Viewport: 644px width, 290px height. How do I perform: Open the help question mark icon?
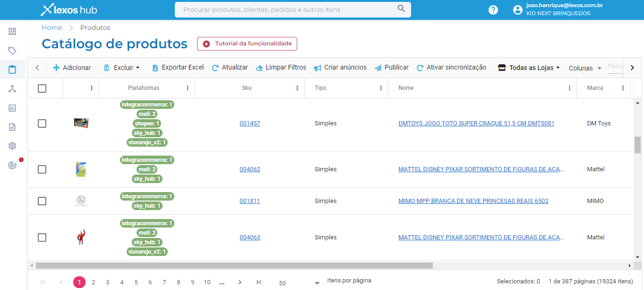(x=493, y=9)
